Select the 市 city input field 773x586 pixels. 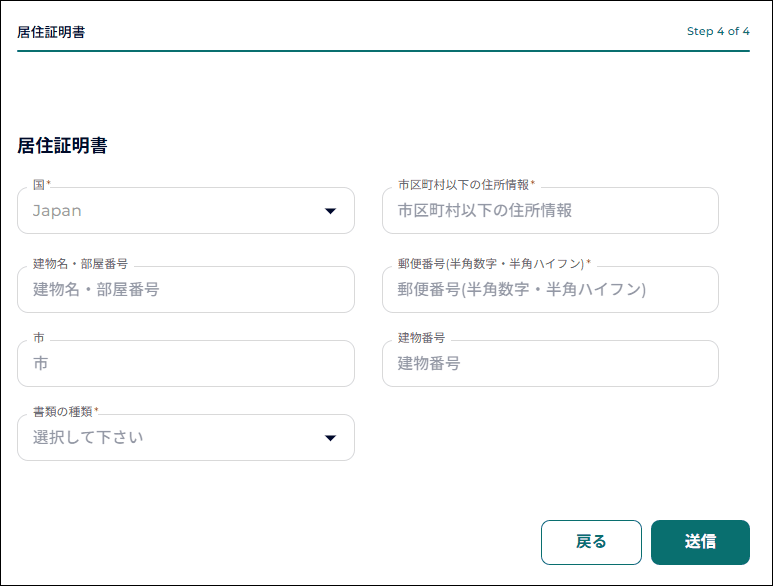point(185,364)
